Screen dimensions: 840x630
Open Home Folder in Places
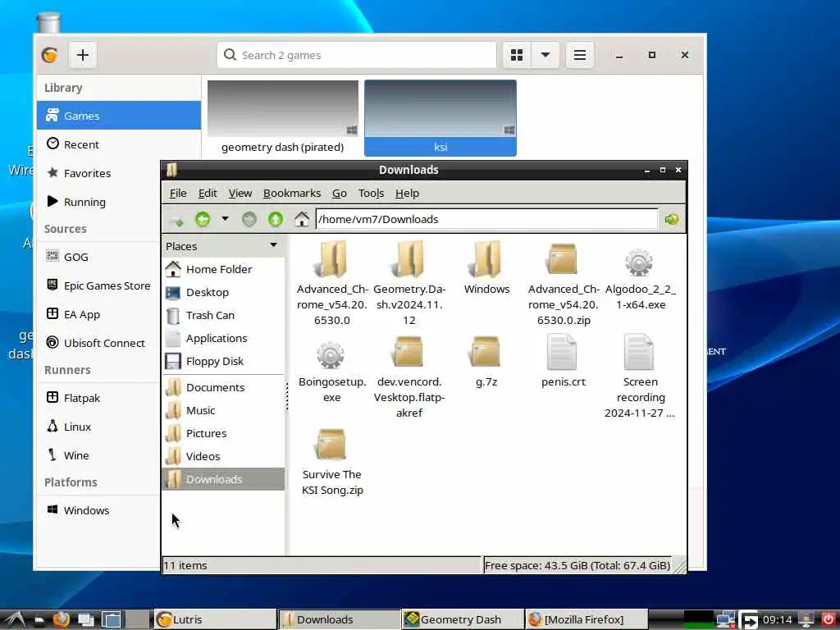point(223,269)
